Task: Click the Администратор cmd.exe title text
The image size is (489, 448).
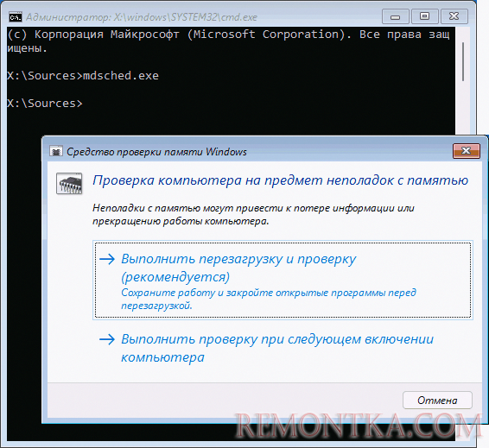Action: pos(142,17)
